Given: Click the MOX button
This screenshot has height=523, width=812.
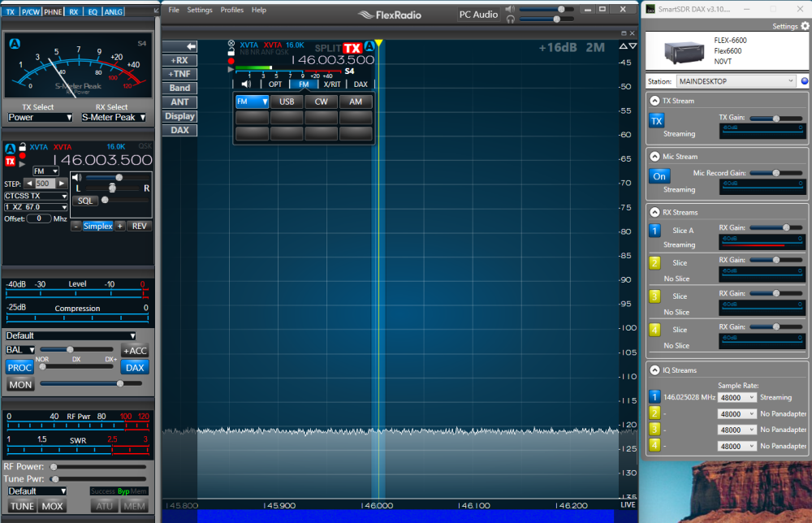Looking at the screenshot, I should click(52, 506).
